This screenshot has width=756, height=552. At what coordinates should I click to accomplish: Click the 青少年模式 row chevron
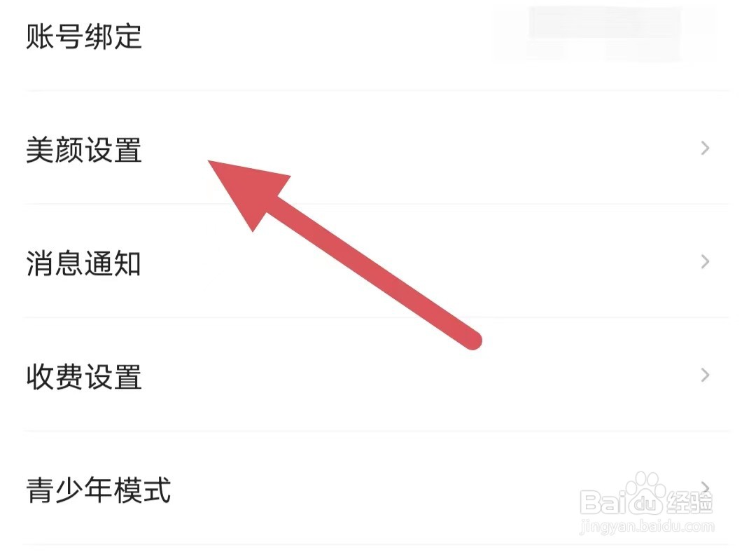coord(705,488)
